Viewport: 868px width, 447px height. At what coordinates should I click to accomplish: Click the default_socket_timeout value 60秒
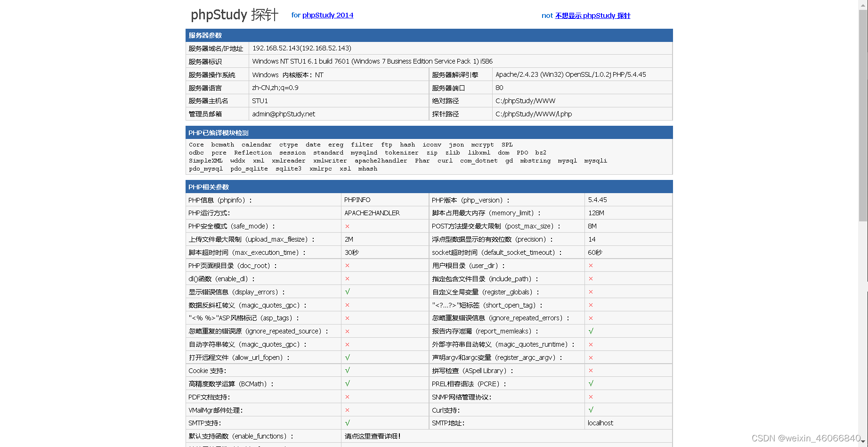[595, 252]
